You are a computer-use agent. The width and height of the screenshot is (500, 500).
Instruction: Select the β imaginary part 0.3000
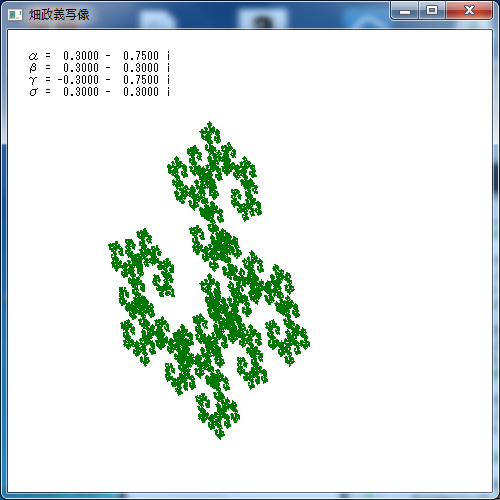tap(141, 68)
